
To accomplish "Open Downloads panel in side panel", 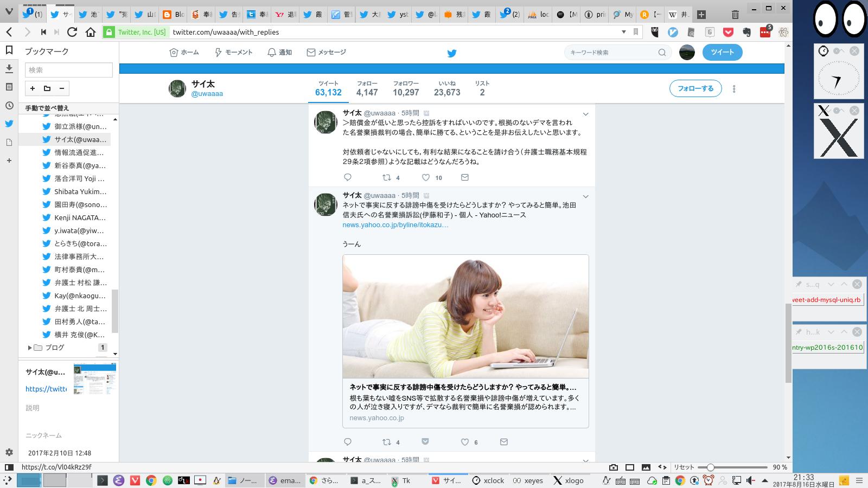I will (9, 68).
